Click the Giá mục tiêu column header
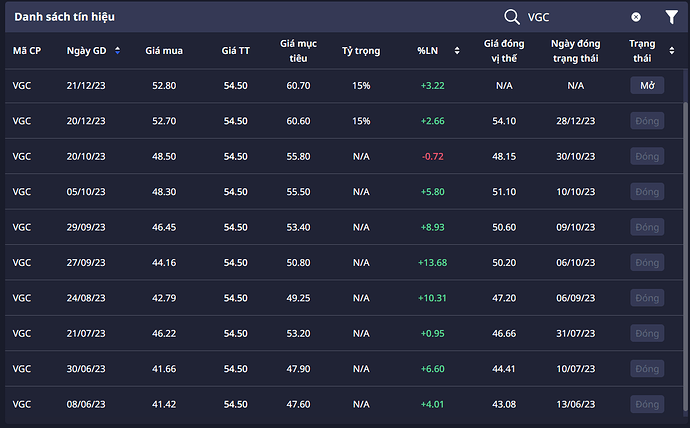The image size is (690, 428). pyautogui.click(x=298, y=51)
